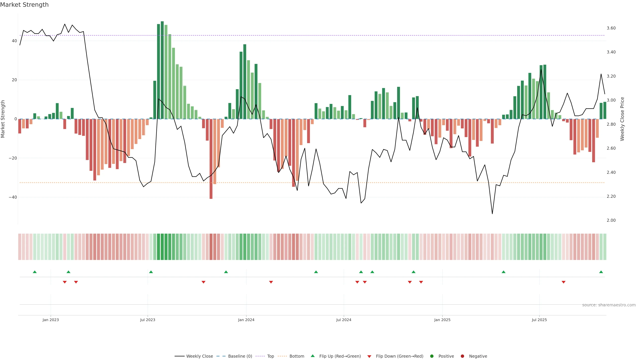The width and height of the screenshot is (644, 362).
Task: Click the Jul 2023 x-axis label
Action: [x=148, y=320]
